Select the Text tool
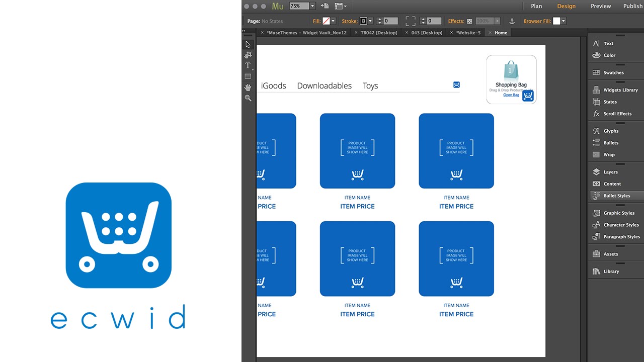The width and height of the screenshot is (644, 362). [x=248, y=66]
